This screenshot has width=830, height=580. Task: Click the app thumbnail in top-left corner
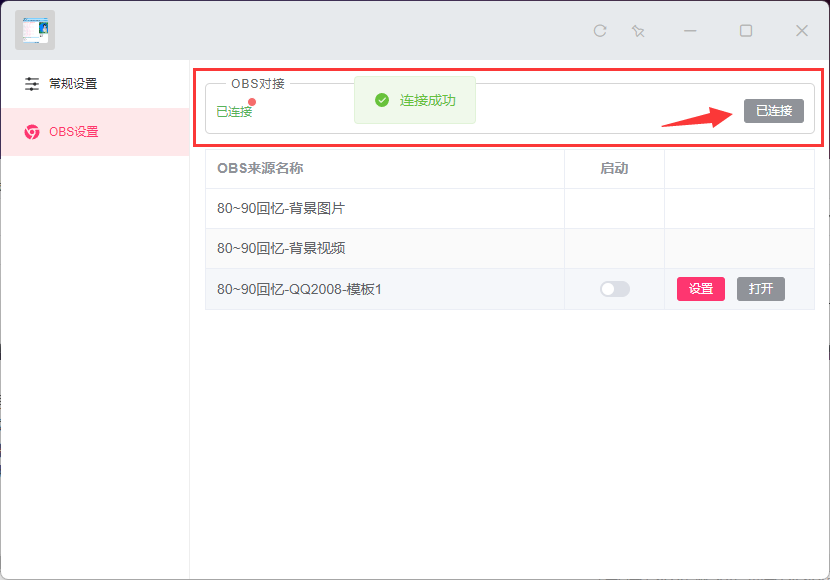tap(35, 30)
